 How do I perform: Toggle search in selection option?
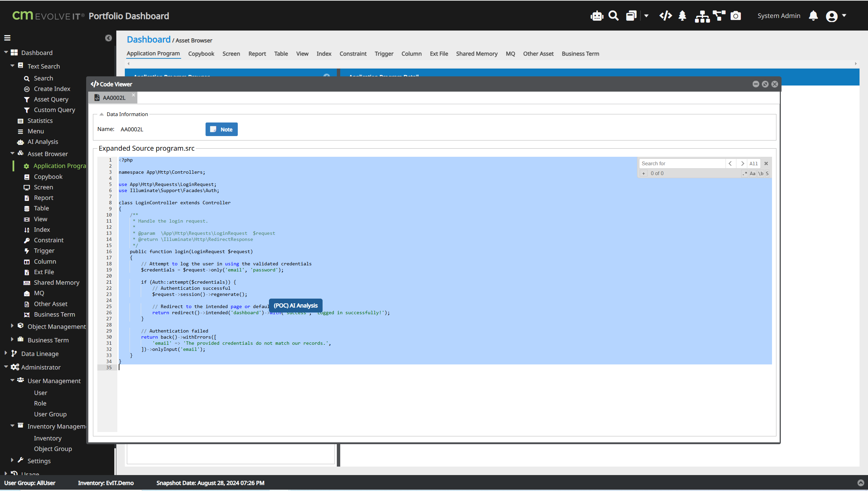coord(767,173)
